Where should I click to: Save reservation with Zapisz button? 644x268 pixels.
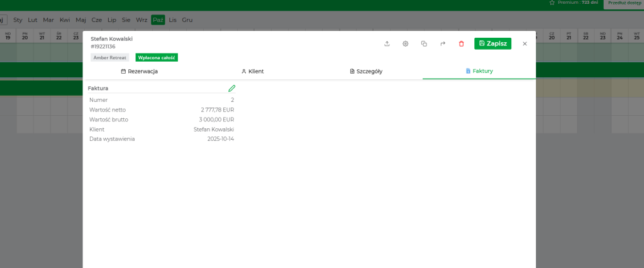point(492,43)
